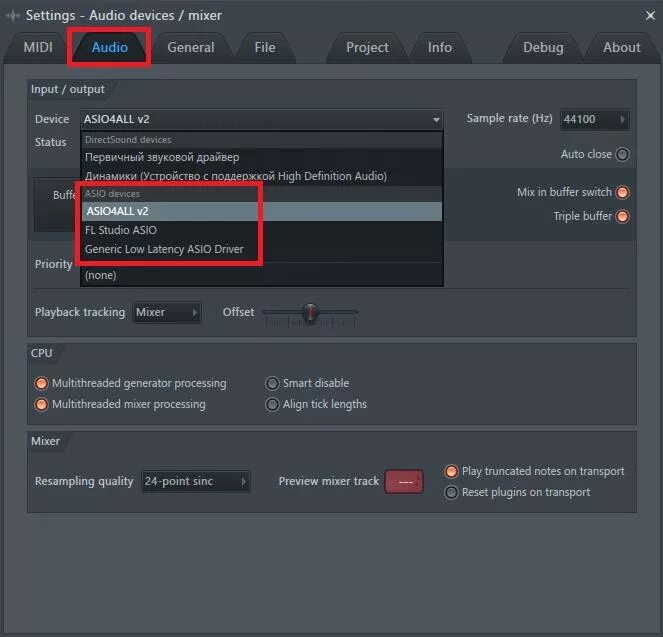Viewport: 663px width, 637px height.
Task: Disable the Triple buffer option
Action: 622,216
